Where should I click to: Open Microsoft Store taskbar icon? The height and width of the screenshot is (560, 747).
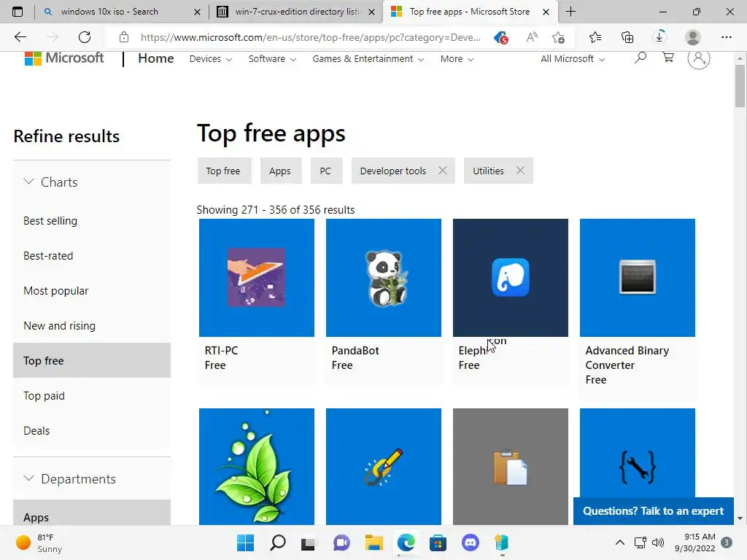(438, 542)
